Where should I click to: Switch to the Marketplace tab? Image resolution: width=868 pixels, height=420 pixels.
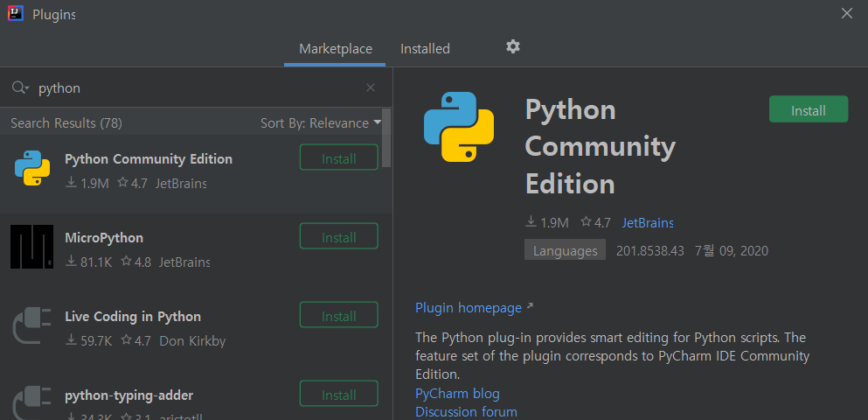tap(336, 49)
